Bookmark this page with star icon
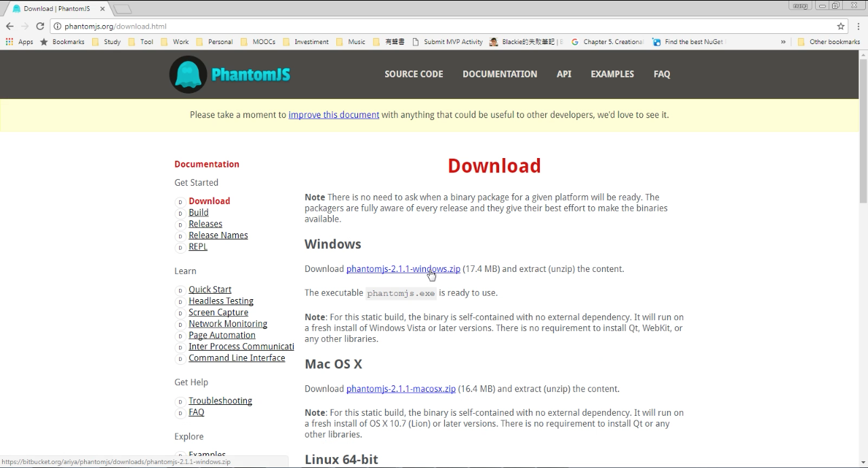This screenshot has height=468, width=868. click(841, 26)
